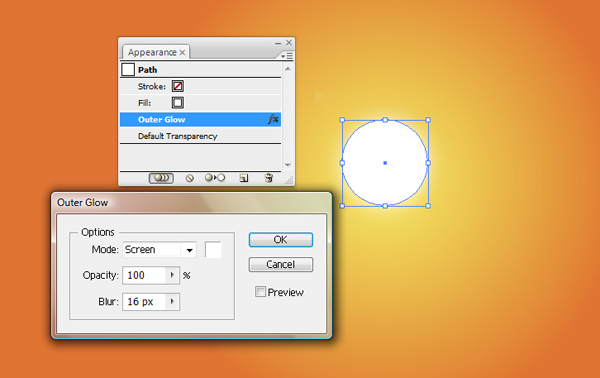Click the fx icon on Outer Glow row
The width and height of the screenshot is (600, 378).
273,119
